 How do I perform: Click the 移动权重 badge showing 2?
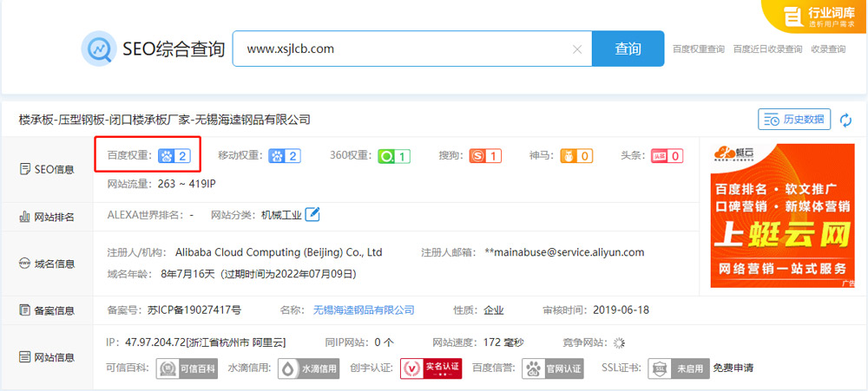(x=285, y=156)
